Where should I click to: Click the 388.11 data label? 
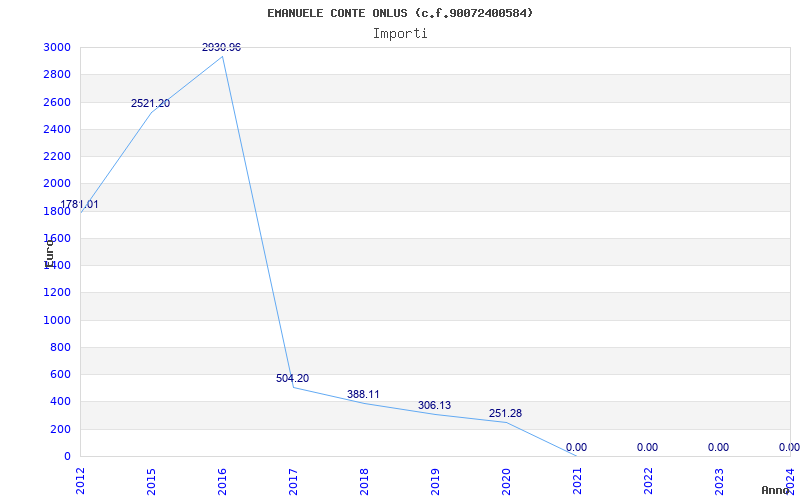tap(363, 394)
